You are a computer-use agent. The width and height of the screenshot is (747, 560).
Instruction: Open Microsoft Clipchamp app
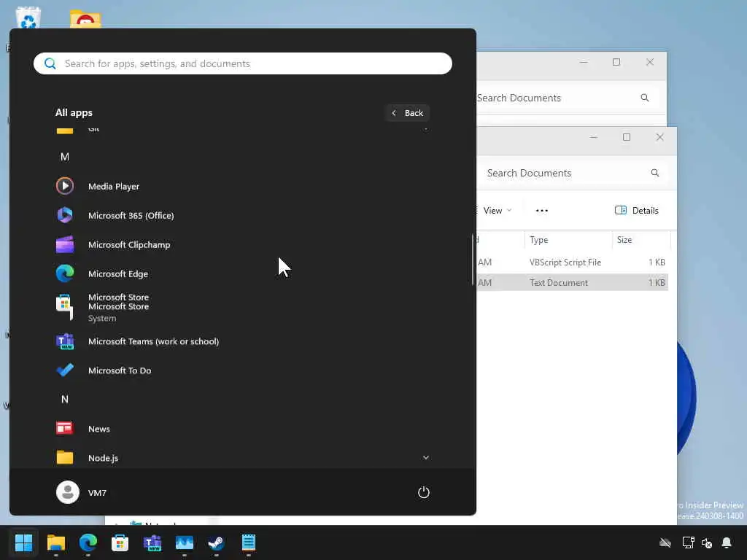click(x=242, y=245)
